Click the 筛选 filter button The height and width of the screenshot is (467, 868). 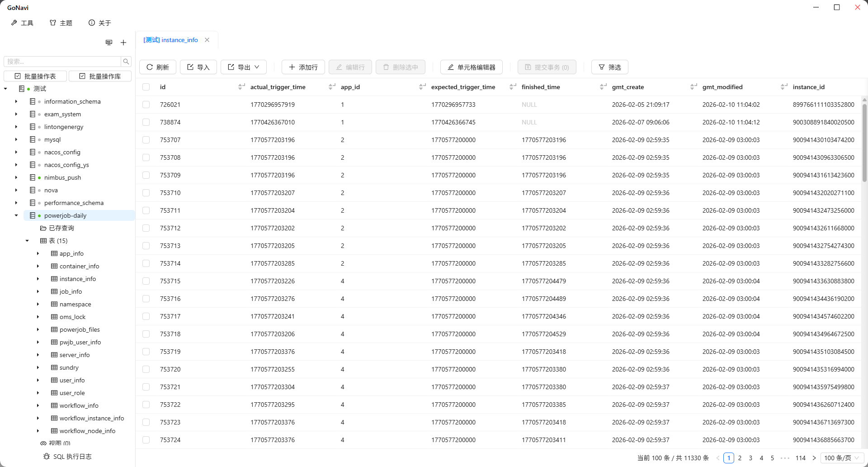click(x=609, y=67)
